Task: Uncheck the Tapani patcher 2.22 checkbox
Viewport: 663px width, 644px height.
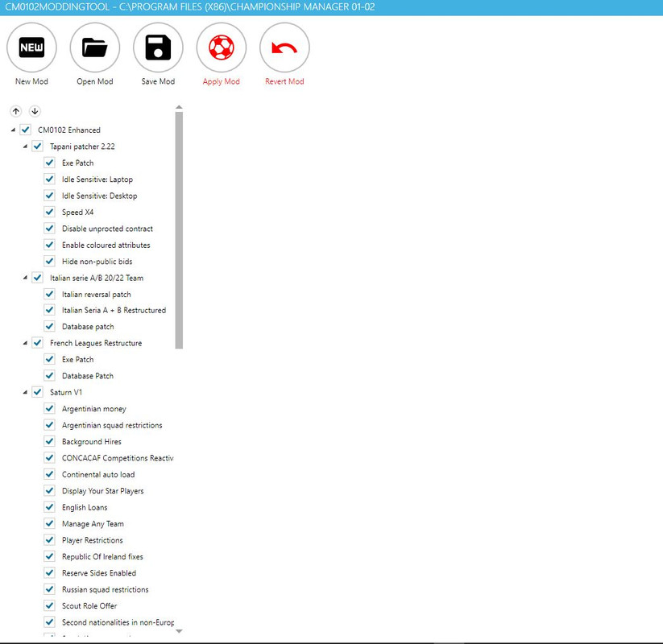Action: [37, 146]
